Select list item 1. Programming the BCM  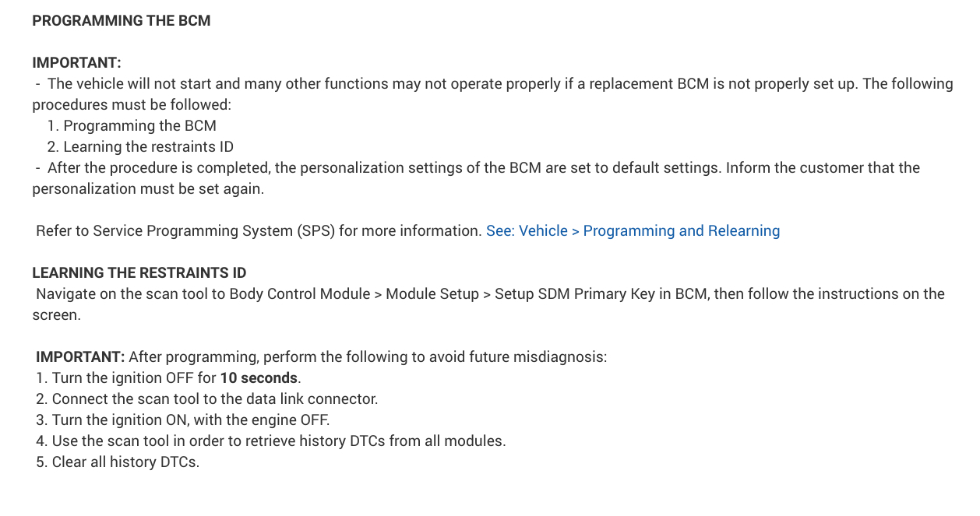click(x=132, y=126)
